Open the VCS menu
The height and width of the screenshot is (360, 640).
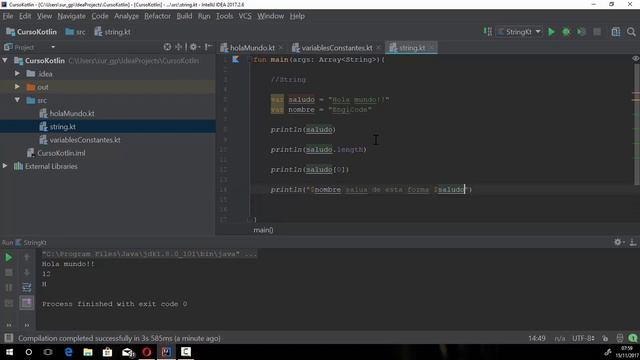(x=245, y=16)
